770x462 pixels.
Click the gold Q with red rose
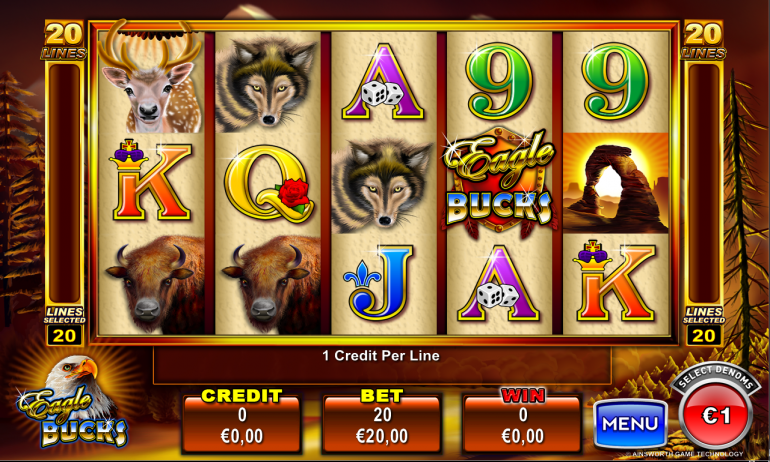pos(269,183)
